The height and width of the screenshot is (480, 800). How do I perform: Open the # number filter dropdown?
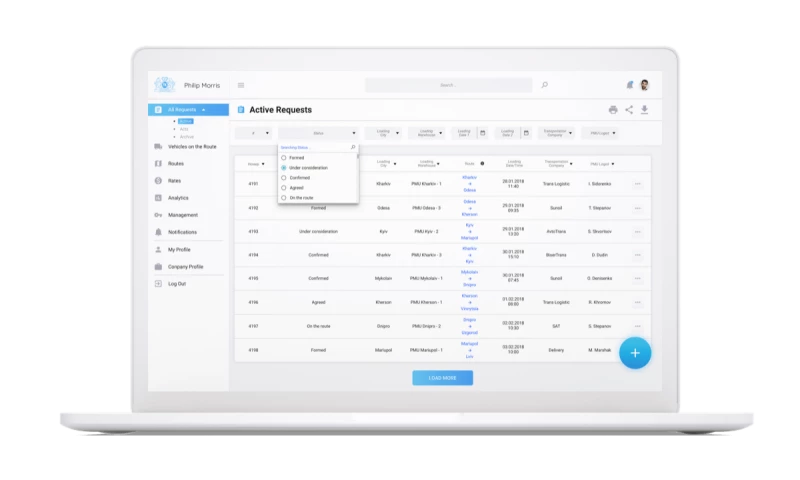pos(254,133)
